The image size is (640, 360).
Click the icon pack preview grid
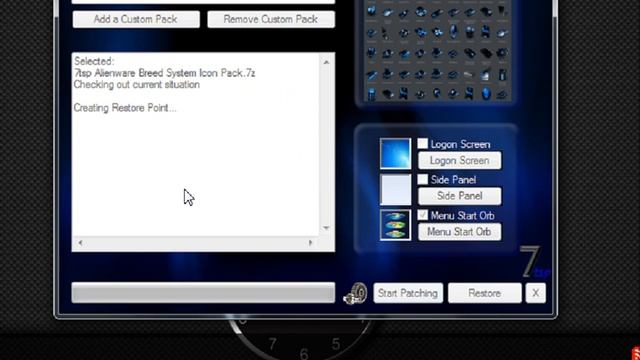coord(436,50)
